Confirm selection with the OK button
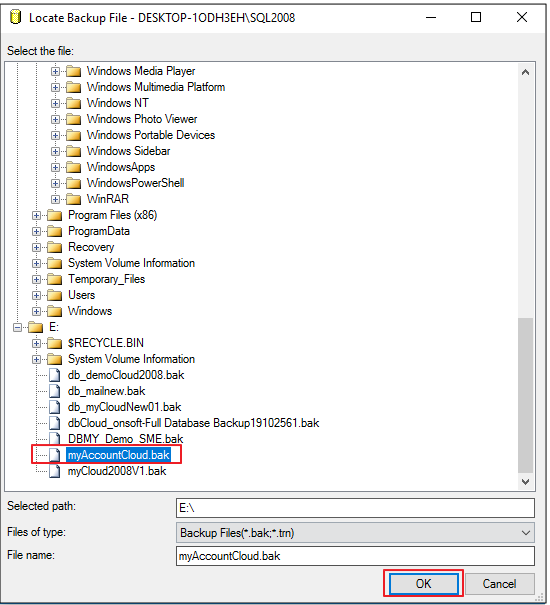The width and height of the screenshot is (550, 605). point(423,583)
